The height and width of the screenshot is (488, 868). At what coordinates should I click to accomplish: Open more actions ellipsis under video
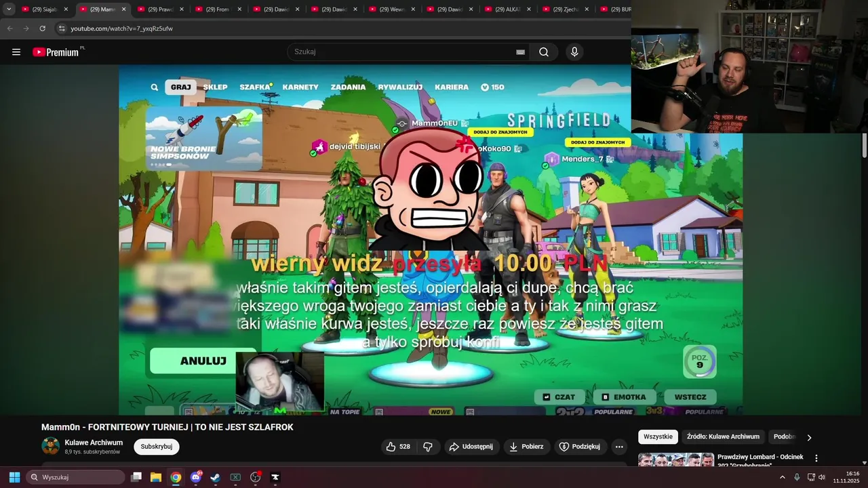tap(619, 447)
